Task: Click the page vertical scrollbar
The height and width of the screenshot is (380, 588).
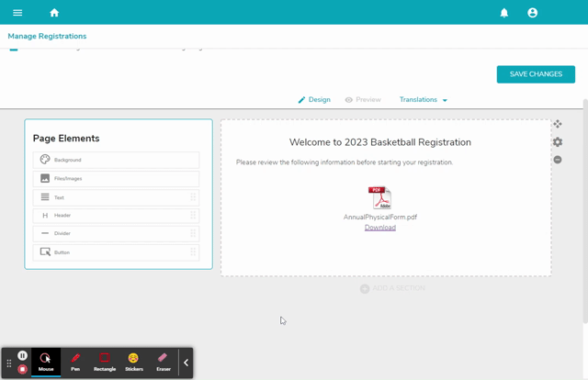Action: 585,210
